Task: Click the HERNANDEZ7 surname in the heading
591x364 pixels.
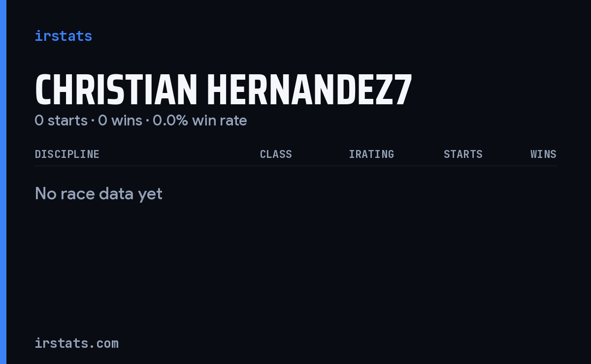Action: point(309,90)
